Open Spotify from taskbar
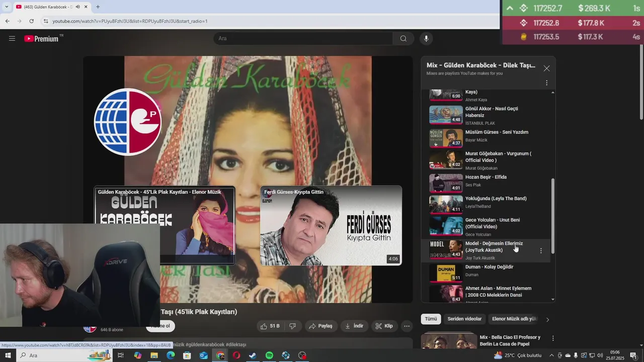Image resolution: width=644 pixels, height=362 pixels. point(269,355)
